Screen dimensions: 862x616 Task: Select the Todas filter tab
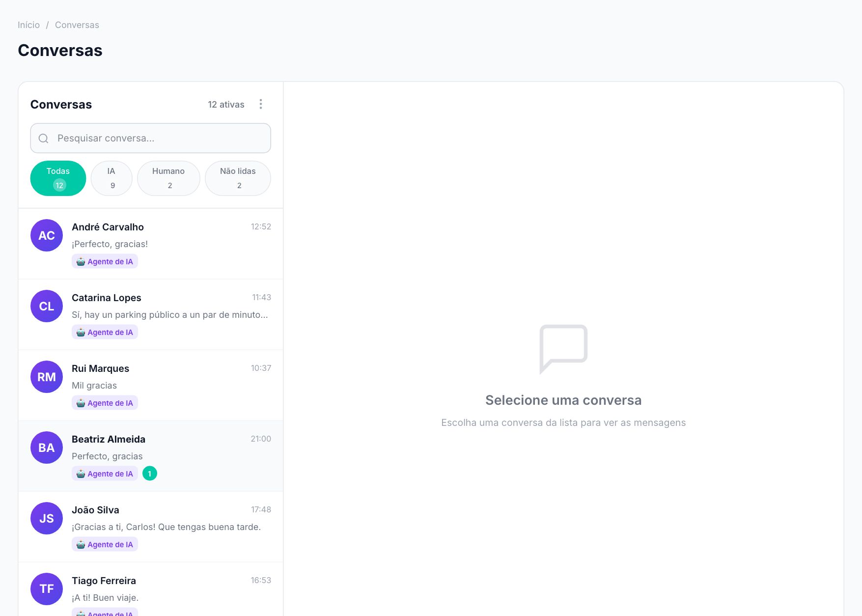58,178
